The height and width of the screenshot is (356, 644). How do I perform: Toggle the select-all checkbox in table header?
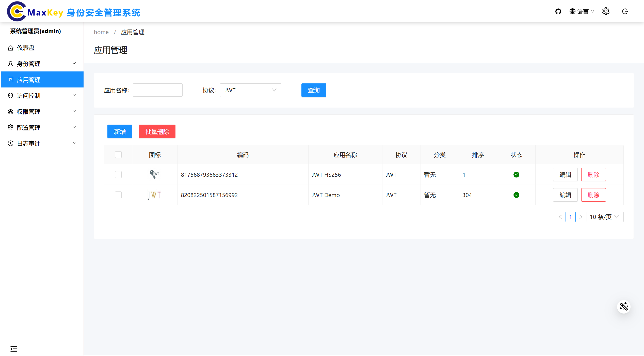pos(118,155)
